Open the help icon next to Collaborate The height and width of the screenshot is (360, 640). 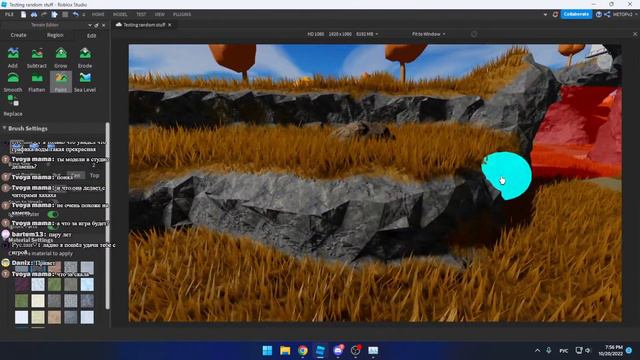[x=598, y=14]
